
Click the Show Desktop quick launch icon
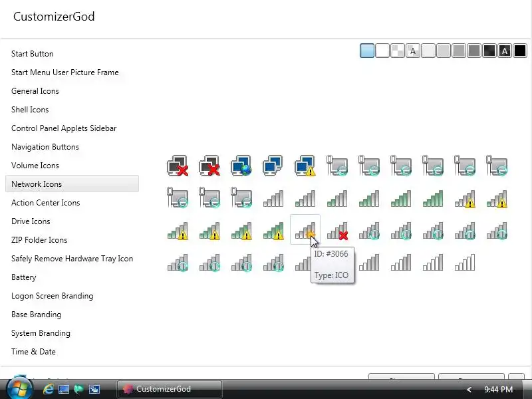click(64, 389)
